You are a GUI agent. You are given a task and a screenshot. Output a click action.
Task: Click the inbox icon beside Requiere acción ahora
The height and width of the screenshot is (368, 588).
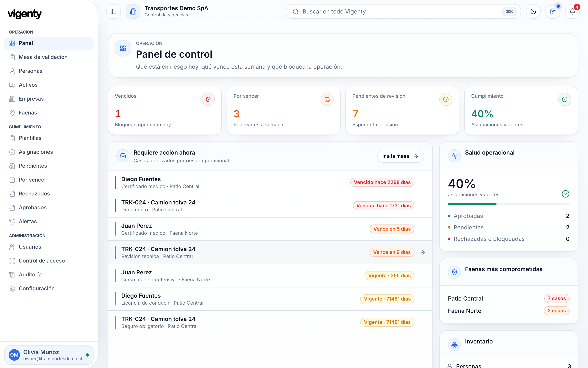pyautogui.click(x=123, y=156)
